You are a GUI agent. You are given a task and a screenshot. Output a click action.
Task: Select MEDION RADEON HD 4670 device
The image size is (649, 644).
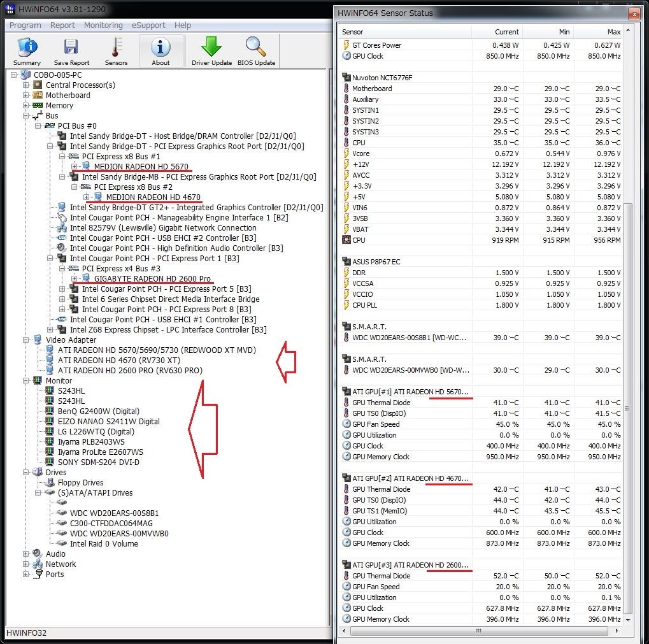click(x=153, y=197)
